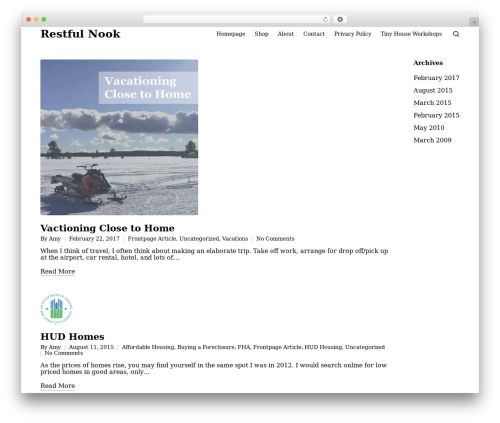Close the window with red button
500x423 pixels.
pos(29,20)
